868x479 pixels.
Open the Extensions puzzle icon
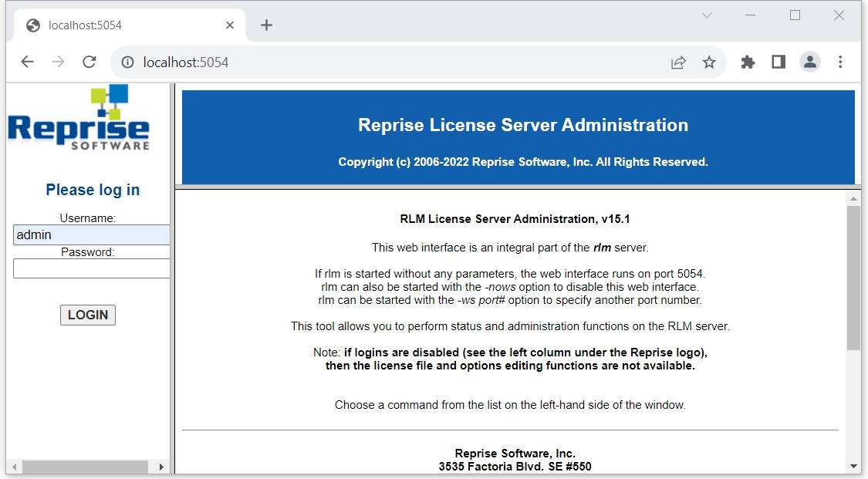[x=748, y=62]
